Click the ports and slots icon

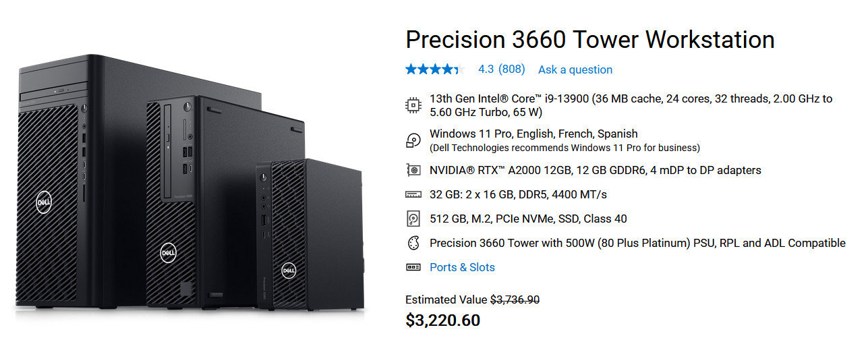(413, 267)
